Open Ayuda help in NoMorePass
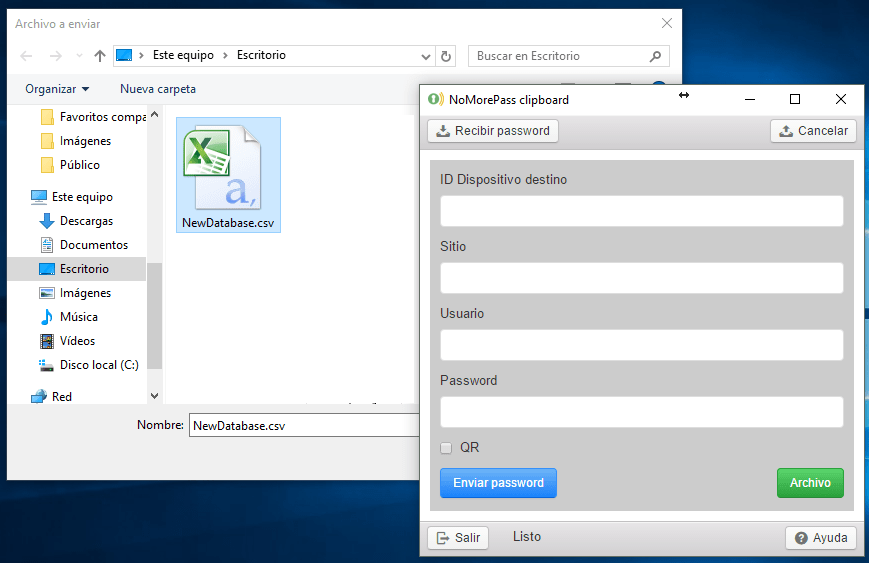Viewport: 869px width, 563px height. (821, 538)
